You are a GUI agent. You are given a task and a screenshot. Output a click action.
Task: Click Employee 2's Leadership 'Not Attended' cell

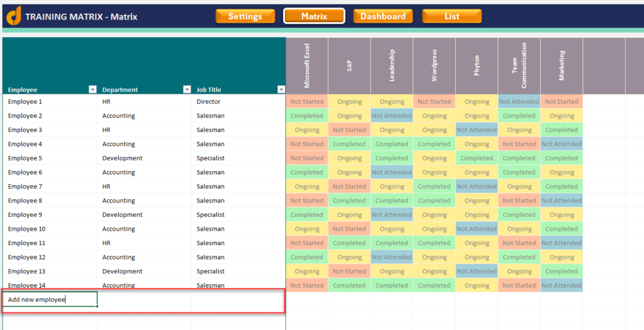pyautogui.click(x=392, y=116)
